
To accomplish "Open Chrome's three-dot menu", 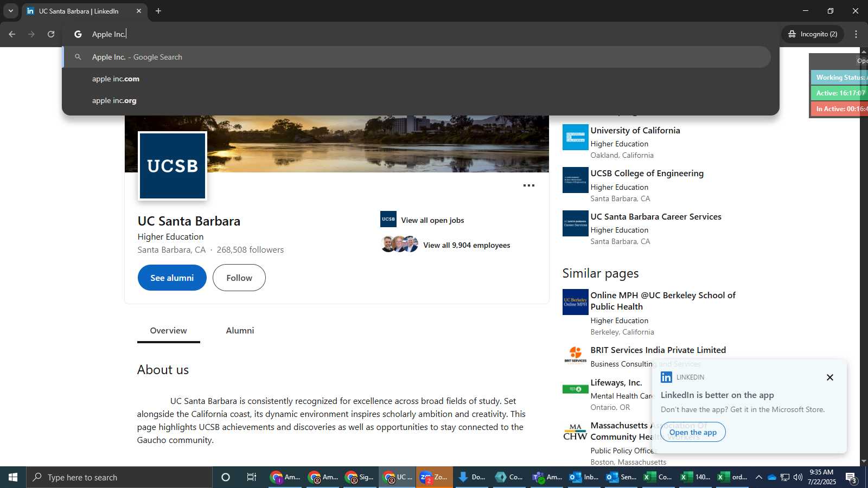I will [x=856, y=34].
